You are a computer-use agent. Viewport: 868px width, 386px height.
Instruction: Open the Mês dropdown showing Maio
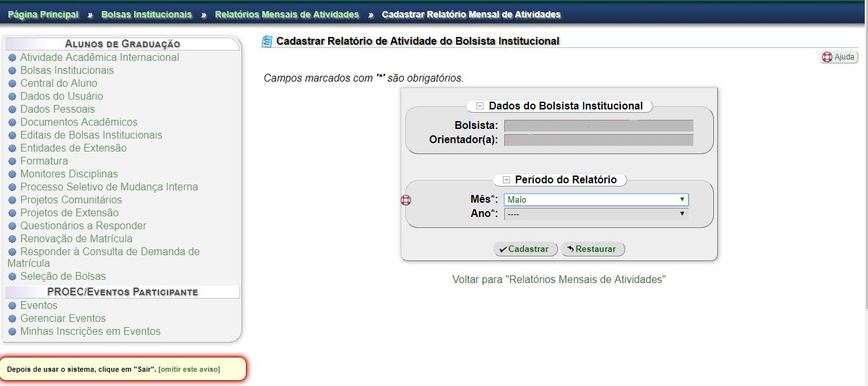pos(595,200)
